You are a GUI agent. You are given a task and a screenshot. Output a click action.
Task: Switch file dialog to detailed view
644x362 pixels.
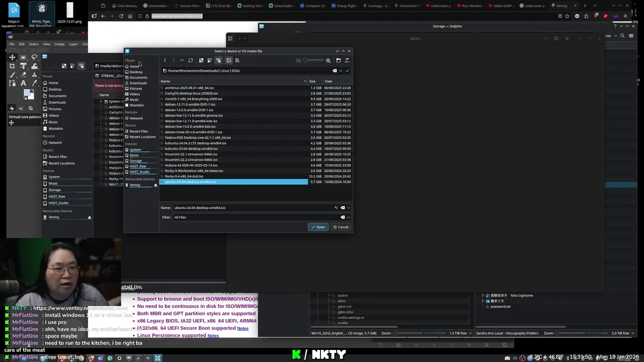(218, 60)
